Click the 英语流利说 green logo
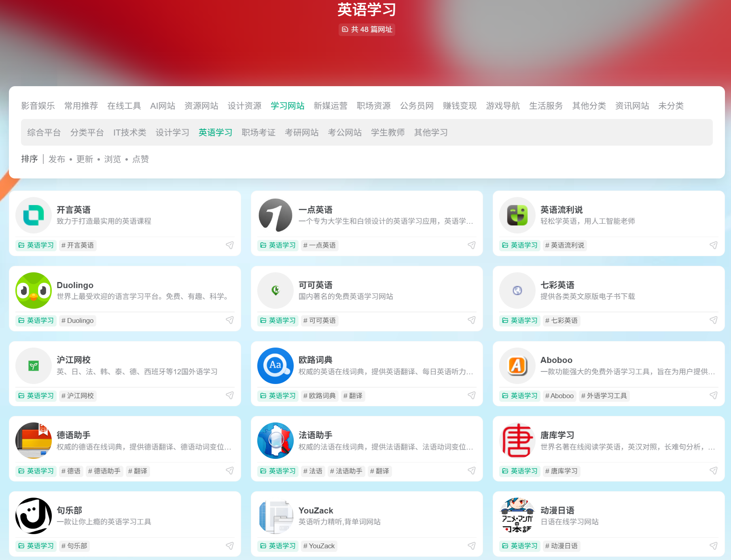The image size is (731, 560). click(x=517, y=215)
